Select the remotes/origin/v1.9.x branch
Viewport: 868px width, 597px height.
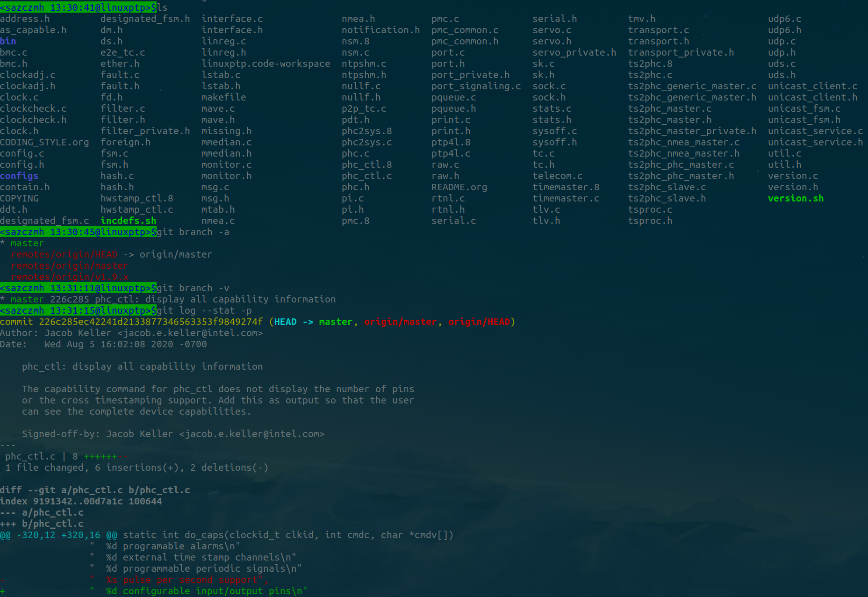coord(70,277)
